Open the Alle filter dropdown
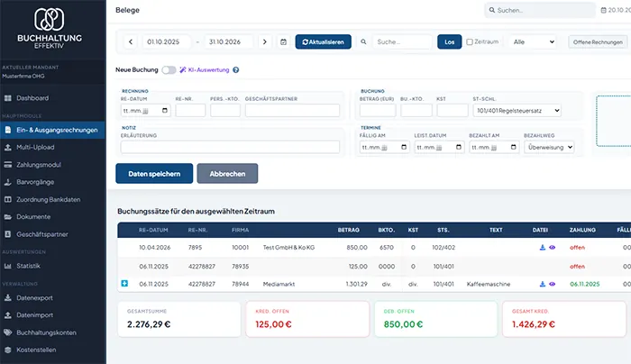The height and width of the screenshot is (364, 631). click(533, 41)
